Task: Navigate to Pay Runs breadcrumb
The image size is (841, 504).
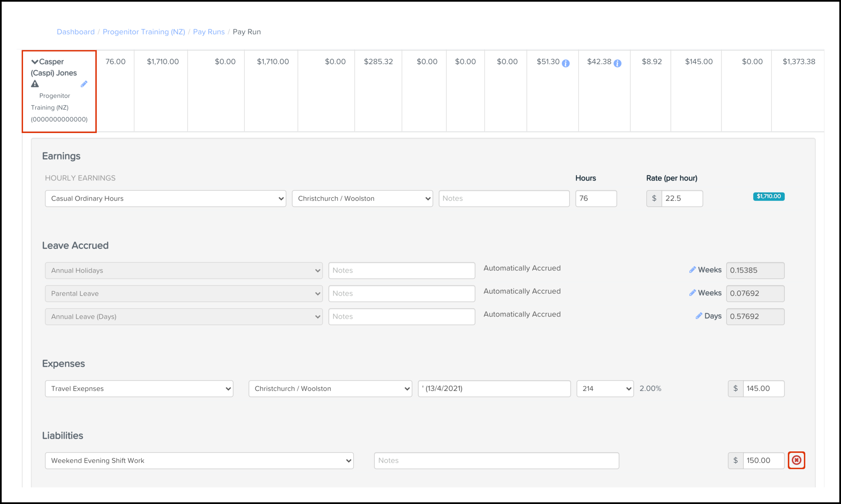Action: [208, 32]
